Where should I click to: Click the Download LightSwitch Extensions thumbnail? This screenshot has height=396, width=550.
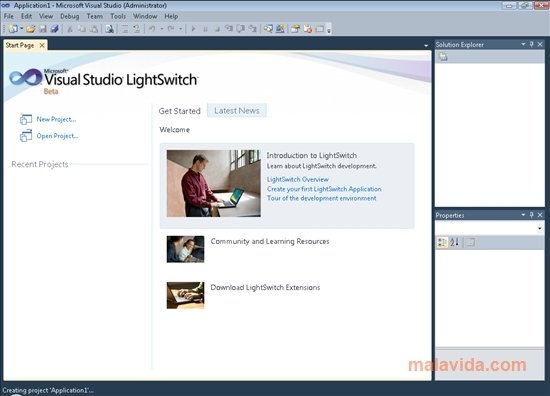(185, 295)
